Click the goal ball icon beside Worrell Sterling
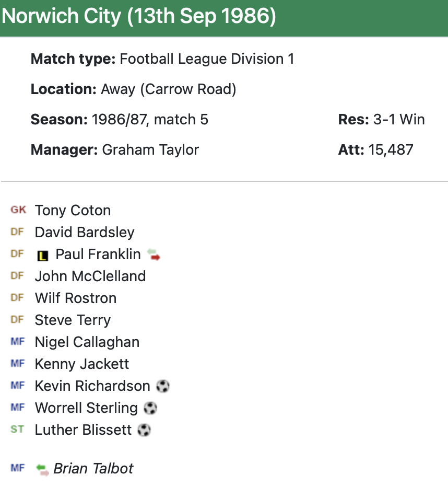The image size is (448, 486). (150, 408)
